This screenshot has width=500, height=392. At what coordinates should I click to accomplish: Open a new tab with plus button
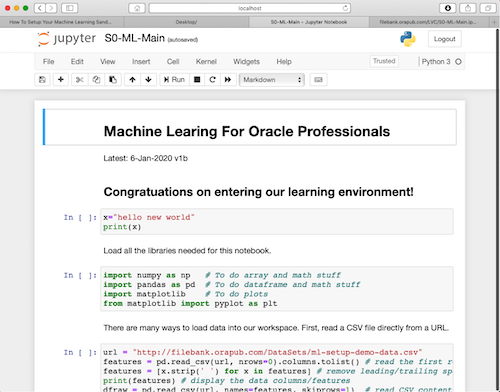click(494, 22)
